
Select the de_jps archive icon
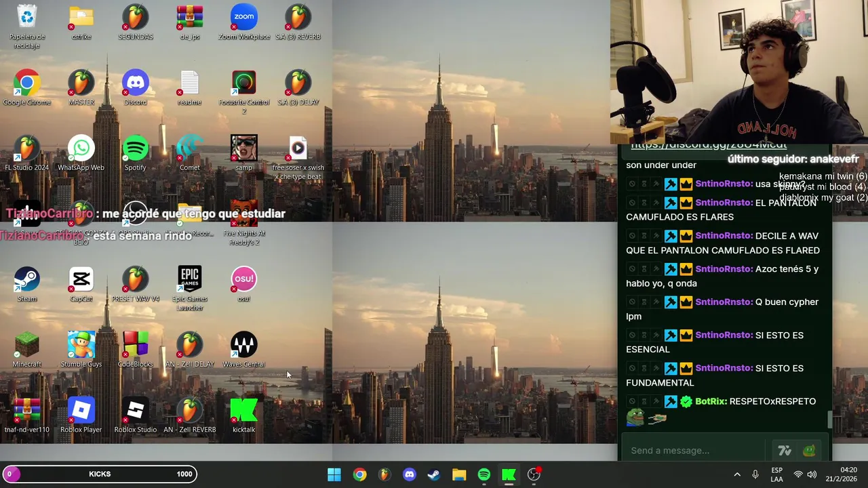(x=190, y=22)
